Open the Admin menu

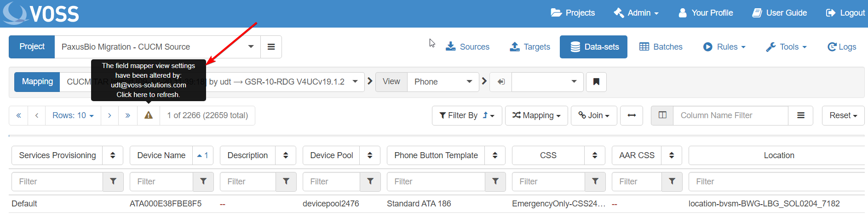[636, 13]
